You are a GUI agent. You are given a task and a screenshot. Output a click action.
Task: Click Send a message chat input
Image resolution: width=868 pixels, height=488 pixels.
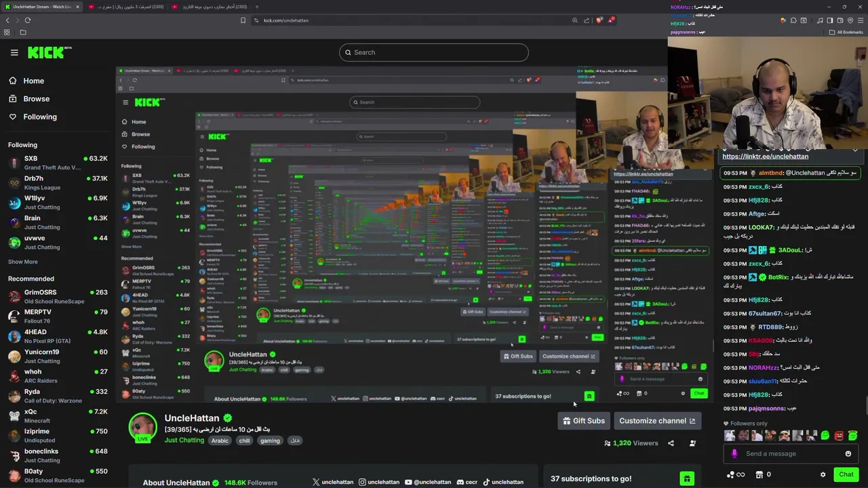pyautogui.click(x=790, y=453)
